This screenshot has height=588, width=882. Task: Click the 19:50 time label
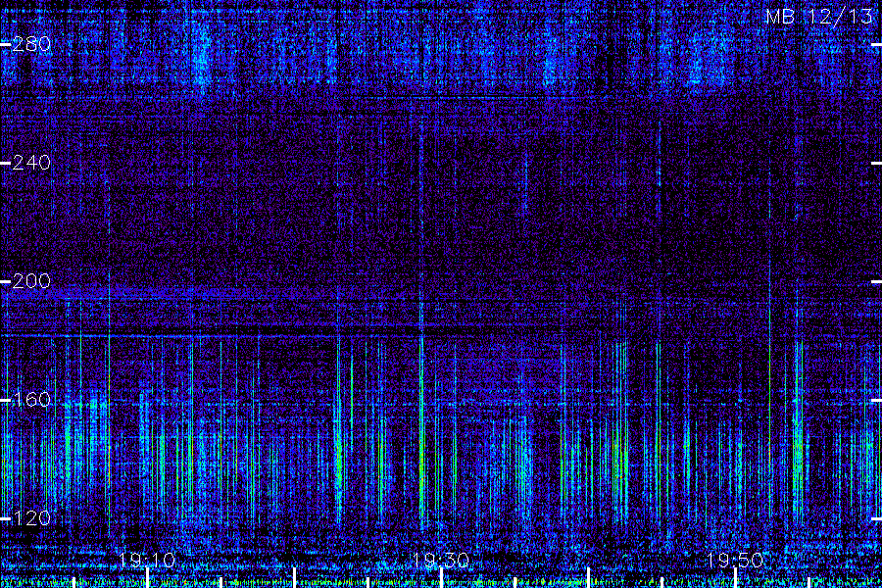point(735,560)
